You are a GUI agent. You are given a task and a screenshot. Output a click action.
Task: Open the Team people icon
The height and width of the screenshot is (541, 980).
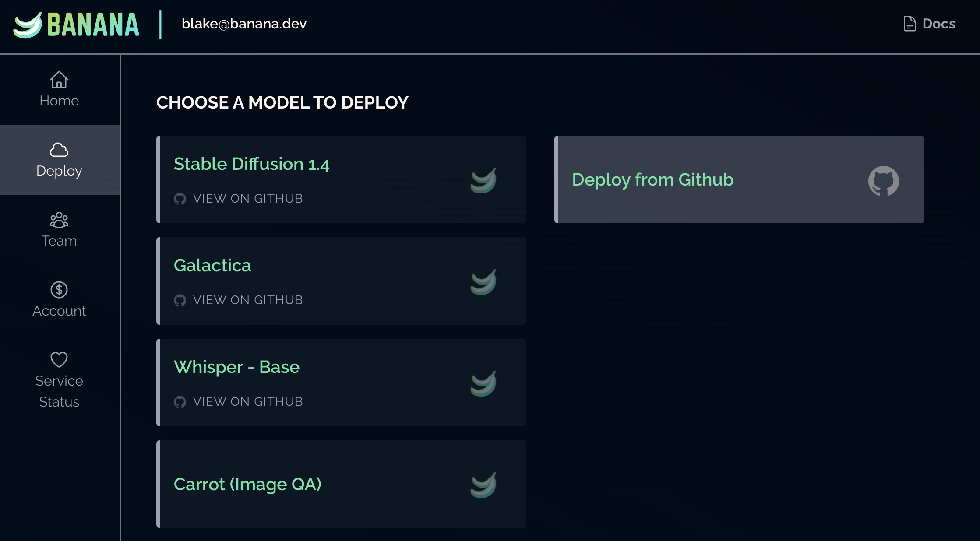tap(59, 220)
